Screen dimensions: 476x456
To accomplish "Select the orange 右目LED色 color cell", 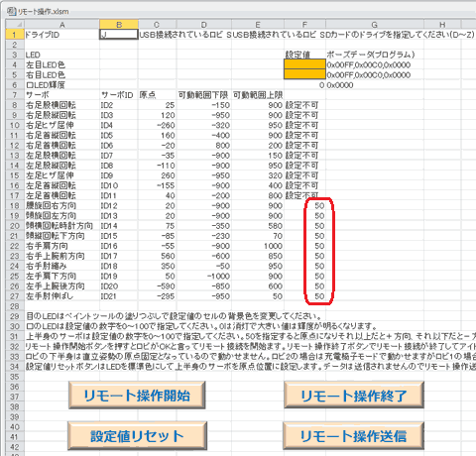I will [304, 74].
